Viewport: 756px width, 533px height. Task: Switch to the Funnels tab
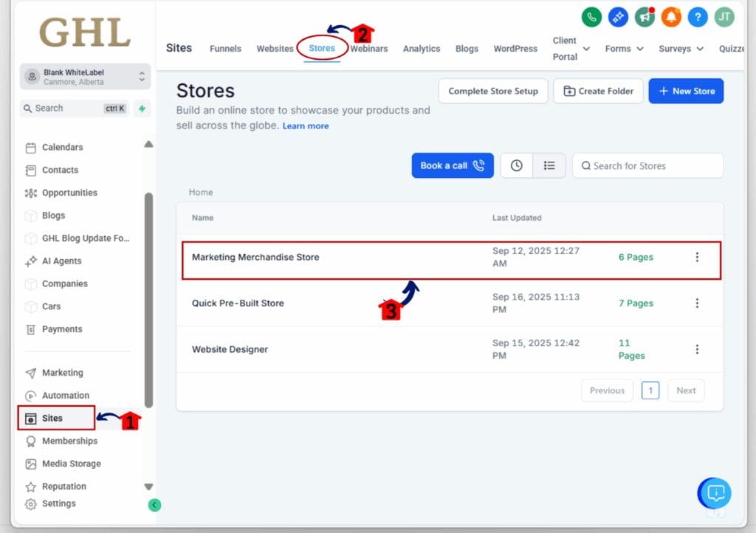[225, 49]
